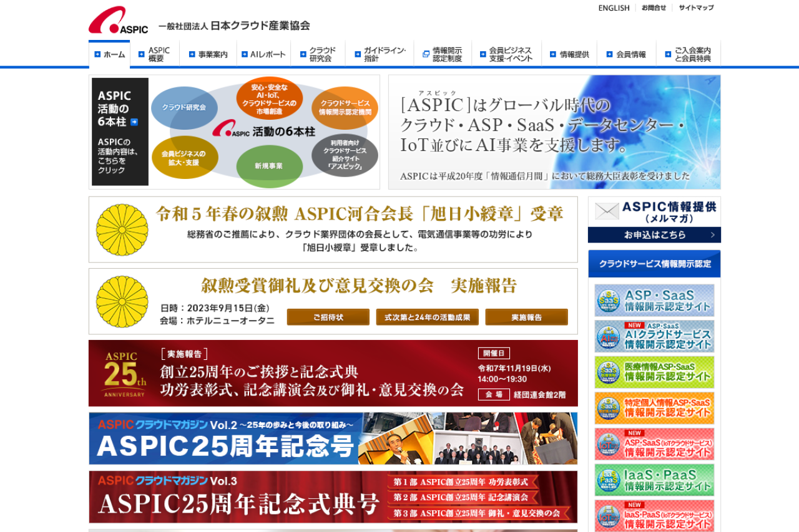Click the お申込はこちら arrow bar
This screenshot has width=799, height=532.
[x=654, y=235]
